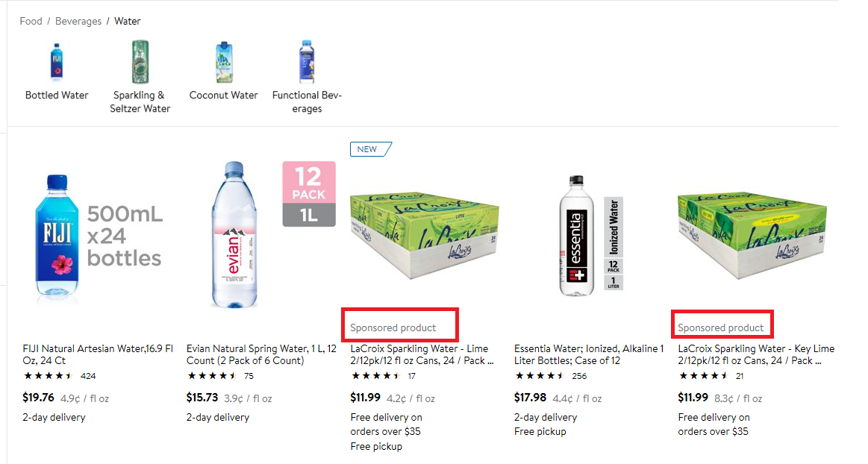Click the Bottled Water category icon
This screenshot has height=464, width=868.
click(x=57, y=62)
